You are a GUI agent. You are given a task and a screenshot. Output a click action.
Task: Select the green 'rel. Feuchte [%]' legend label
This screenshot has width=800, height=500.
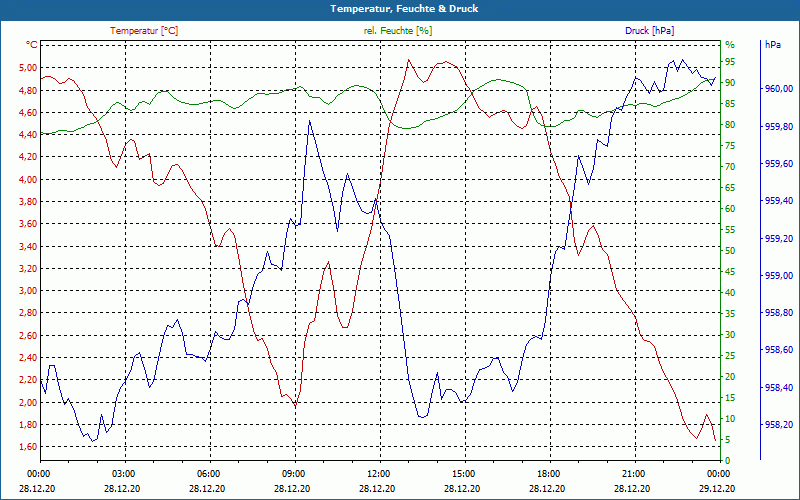(x=397, y=31)
